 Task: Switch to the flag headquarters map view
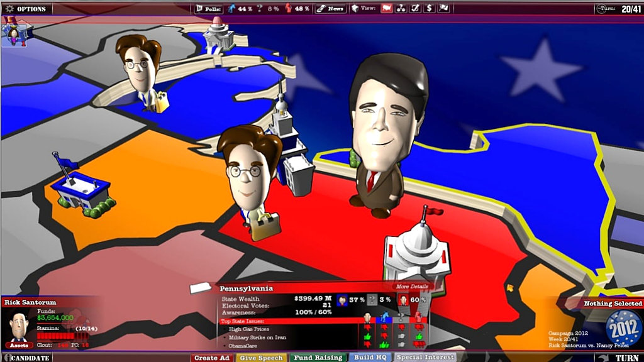point(443,8)
